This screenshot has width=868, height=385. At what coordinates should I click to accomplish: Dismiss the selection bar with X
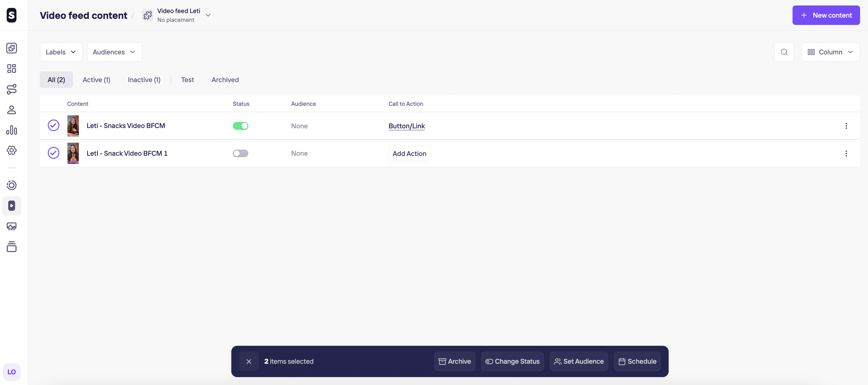[x=249, y=361]
